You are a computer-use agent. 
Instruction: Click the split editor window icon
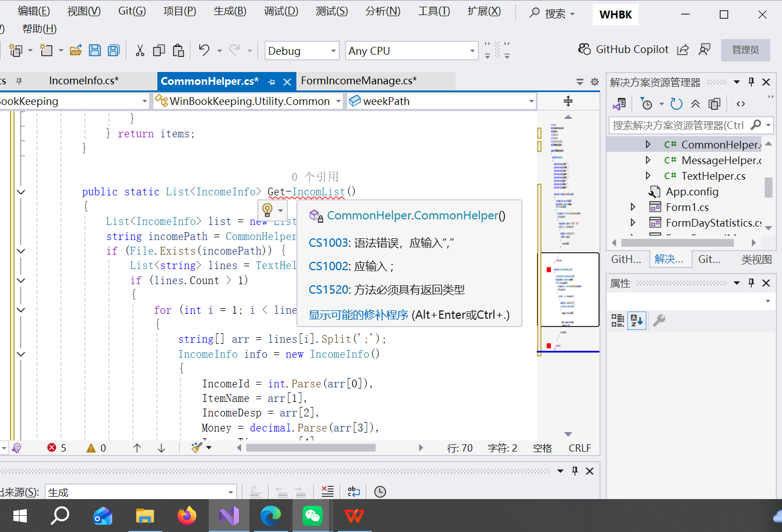click(568, 101)
